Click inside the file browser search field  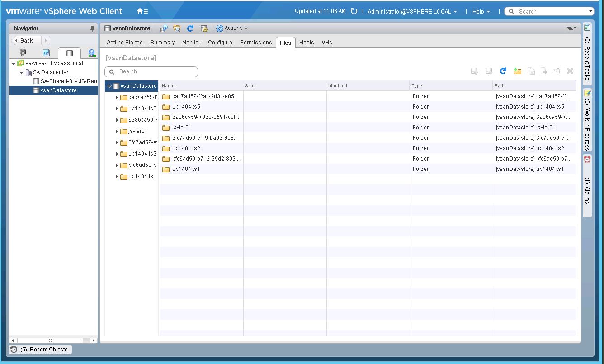point(151,71)
